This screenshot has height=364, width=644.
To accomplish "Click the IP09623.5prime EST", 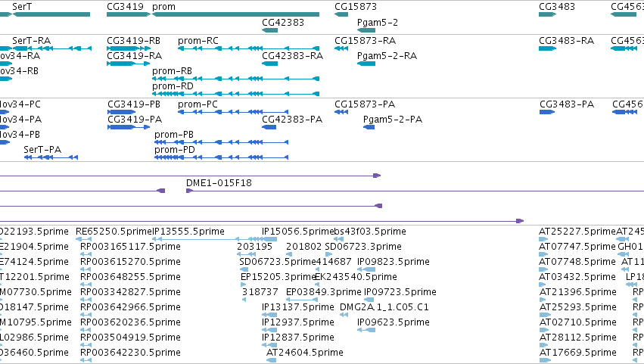I will (366, 330).
